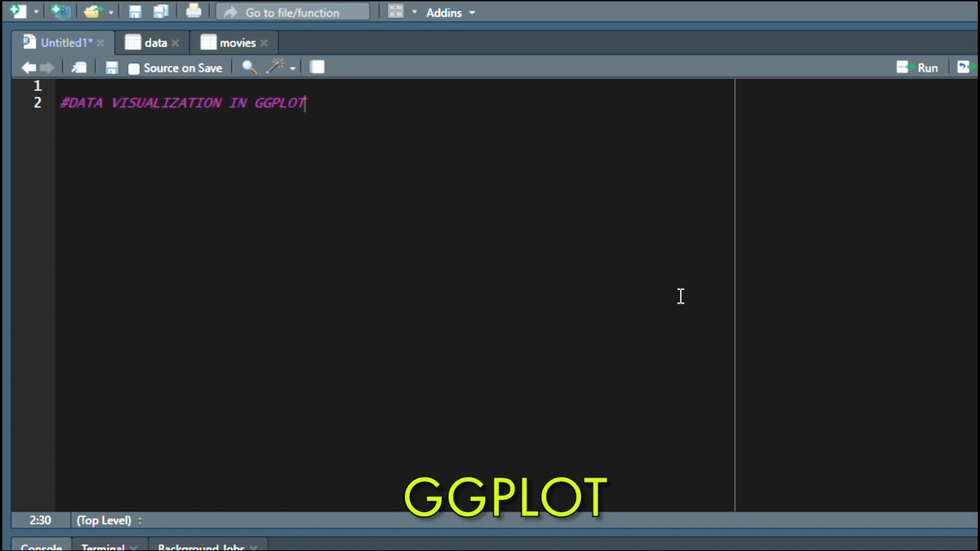Close the Untitled1 tab
Image resolution: width=980 pixels, height=551 pixels.
point(100,43)
